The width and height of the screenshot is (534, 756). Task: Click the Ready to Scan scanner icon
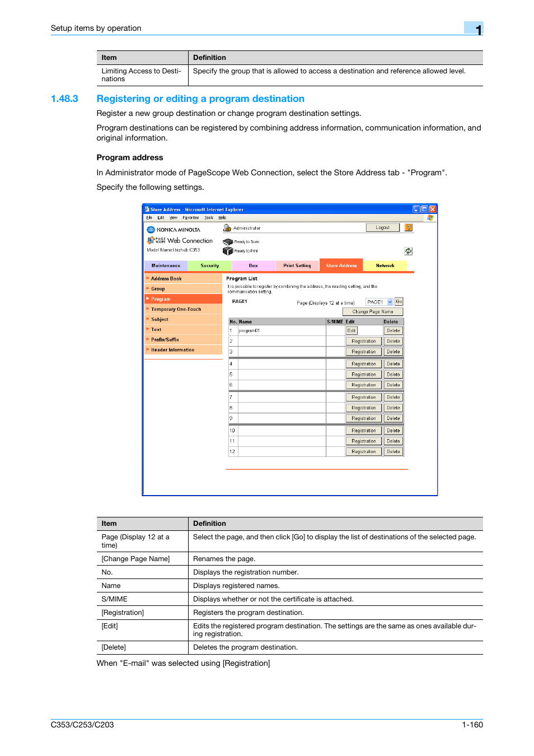pyautogui.click(x=228, y=242)
